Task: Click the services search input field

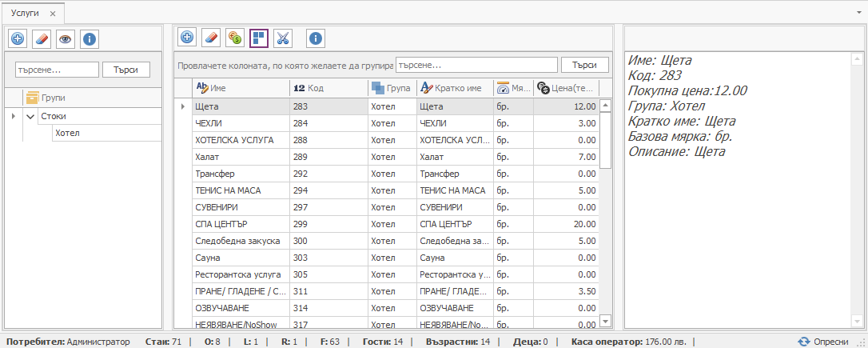Action: pyautogui.click(x=476, y=65)
